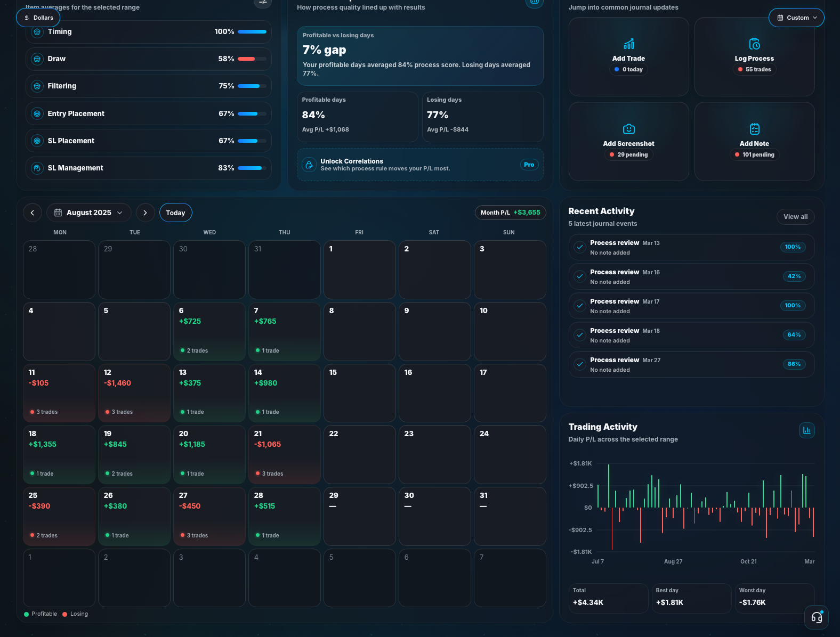Click the Timing 100% progress bar
The image size is (840, 637).
252,32
